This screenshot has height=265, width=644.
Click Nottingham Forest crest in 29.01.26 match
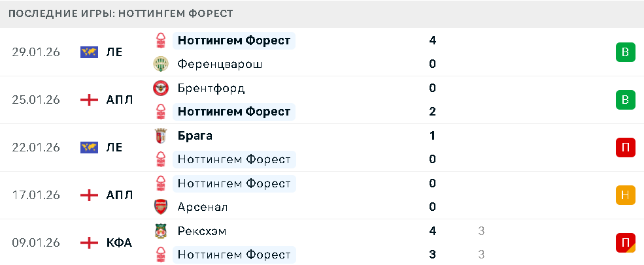tap(160, 40)
